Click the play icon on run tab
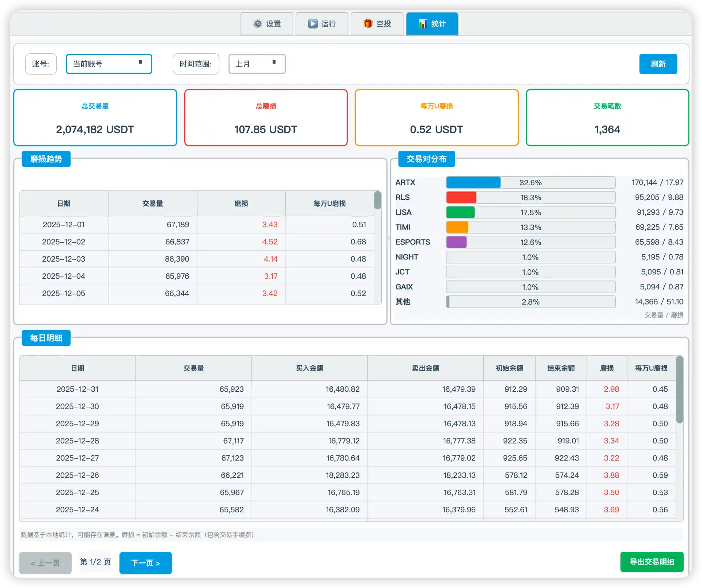This screenshot has width=702, height=588. (313, 24)
